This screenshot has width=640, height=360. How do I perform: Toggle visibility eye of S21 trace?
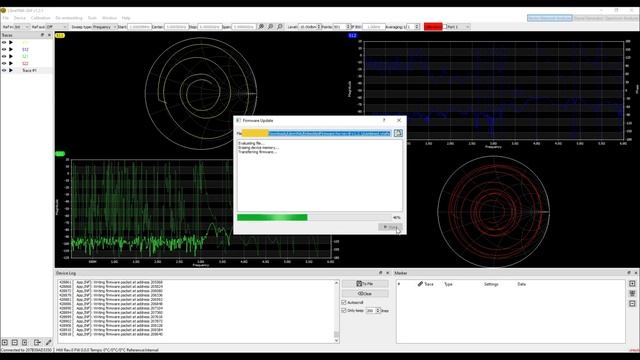pos(4,56)
